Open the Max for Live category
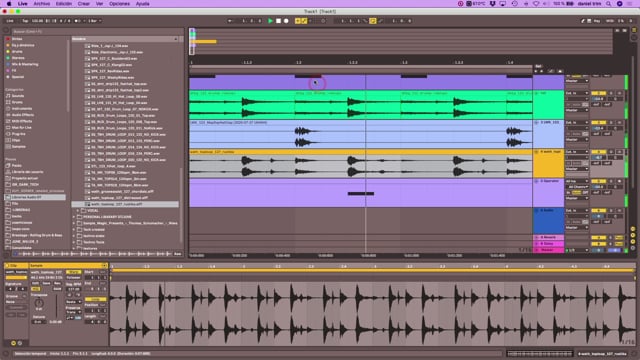 coord(21,128)
